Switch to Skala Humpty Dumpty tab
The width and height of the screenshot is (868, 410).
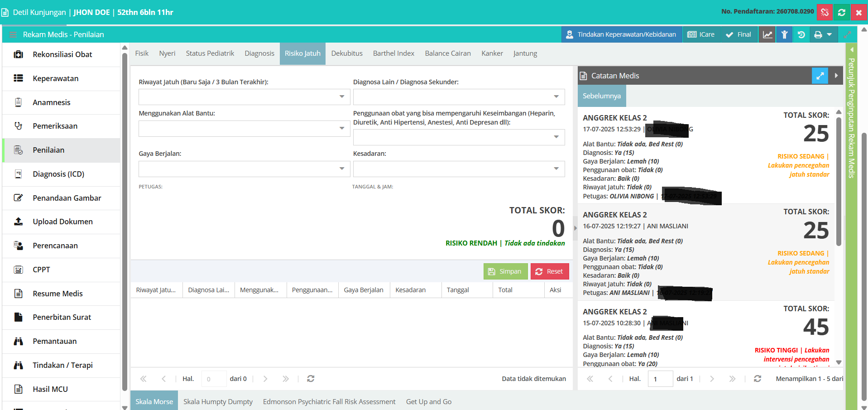(218, 401)
